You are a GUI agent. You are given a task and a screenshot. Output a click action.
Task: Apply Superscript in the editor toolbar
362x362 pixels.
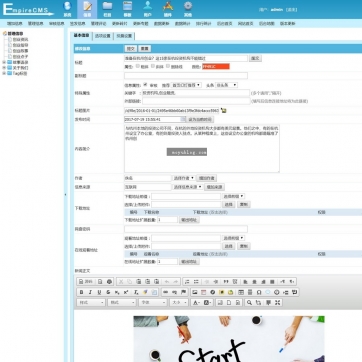[126, 292]
